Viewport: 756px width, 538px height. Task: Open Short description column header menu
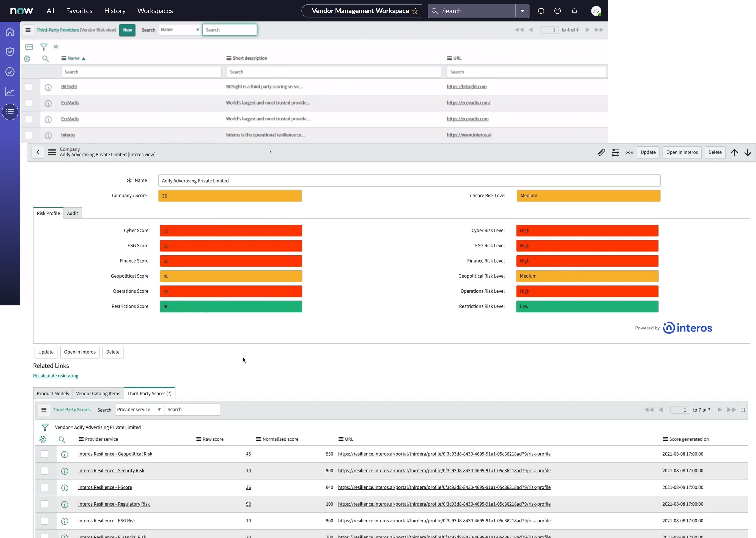tap(229, 58)
